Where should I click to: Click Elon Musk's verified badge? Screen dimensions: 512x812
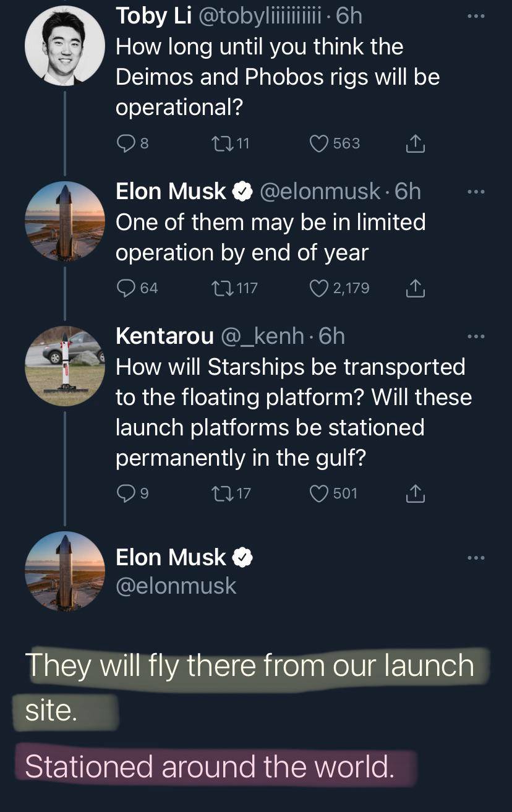[240, 191]
